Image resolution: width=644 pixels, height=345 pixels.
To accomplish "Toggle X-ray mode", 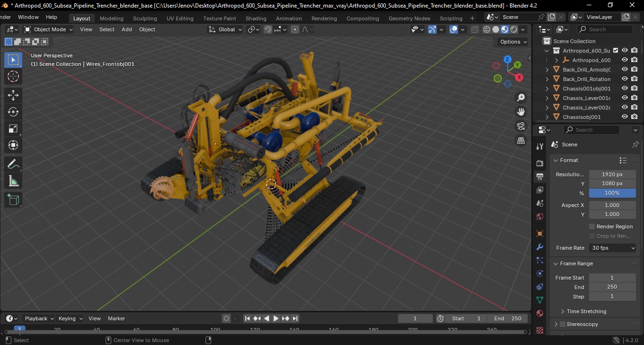I will click(474, 29).
